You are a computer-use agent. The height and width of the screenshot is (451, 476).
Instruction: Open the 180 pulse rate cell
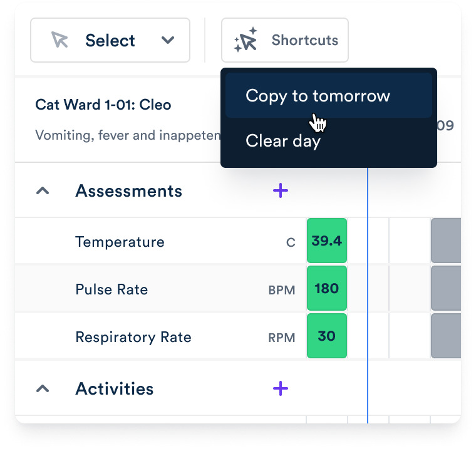tap(326, 289)
